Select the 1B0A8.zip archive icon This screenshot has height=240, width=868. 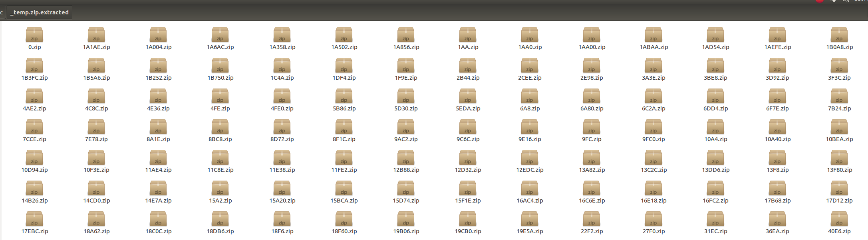[x=839, y=35]
